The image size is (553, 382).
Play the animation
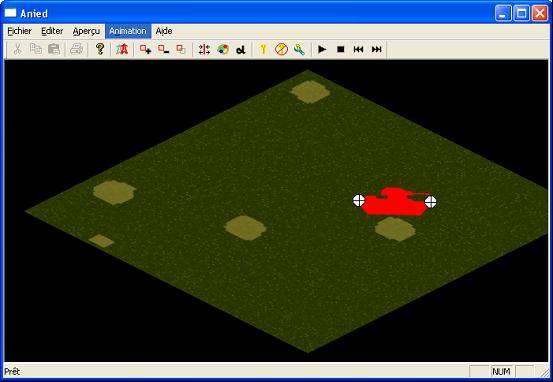pyautogui.click(x=322, y=49)
